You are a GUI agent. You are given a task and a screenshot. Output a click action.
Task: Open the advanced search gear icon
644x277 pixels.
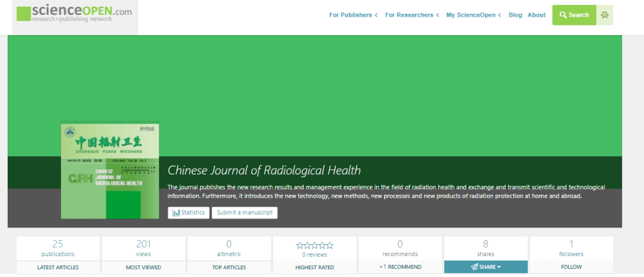tap(605, 15)
